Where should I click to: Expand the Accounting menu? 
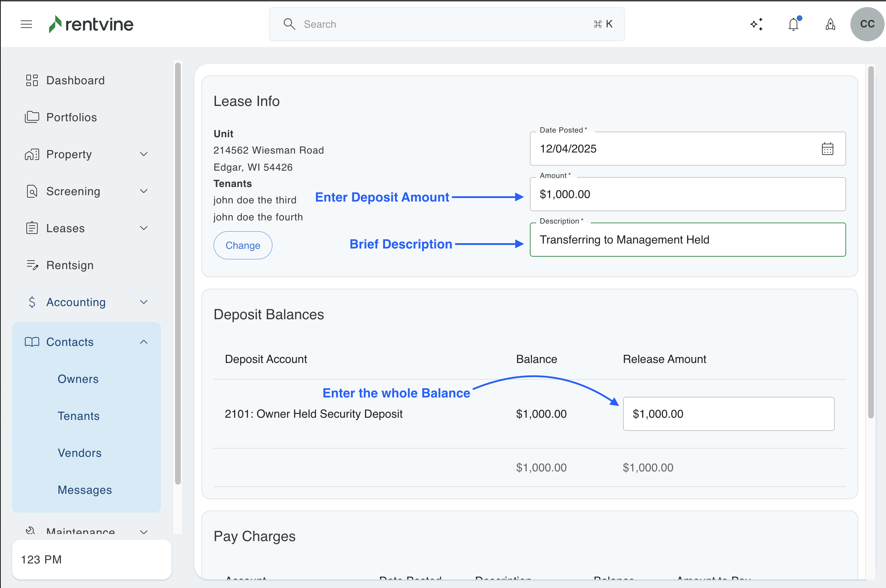76,302
